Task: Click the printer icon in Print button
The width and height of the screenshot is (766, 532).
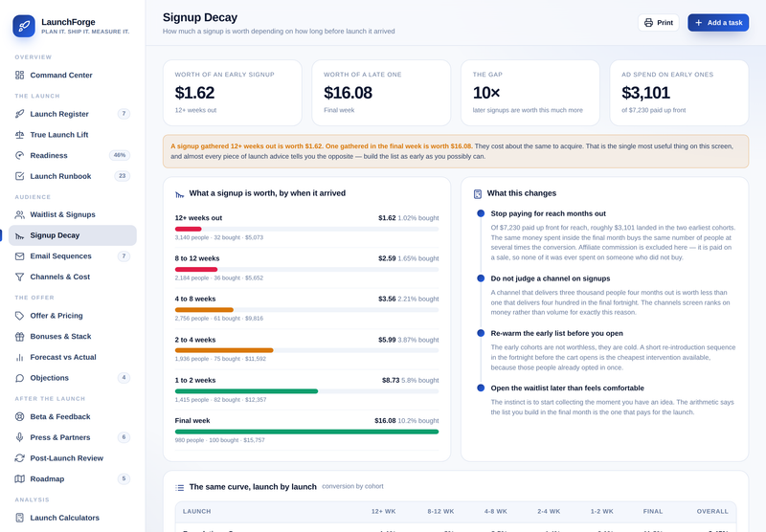Action: click(x=648, y=22)
